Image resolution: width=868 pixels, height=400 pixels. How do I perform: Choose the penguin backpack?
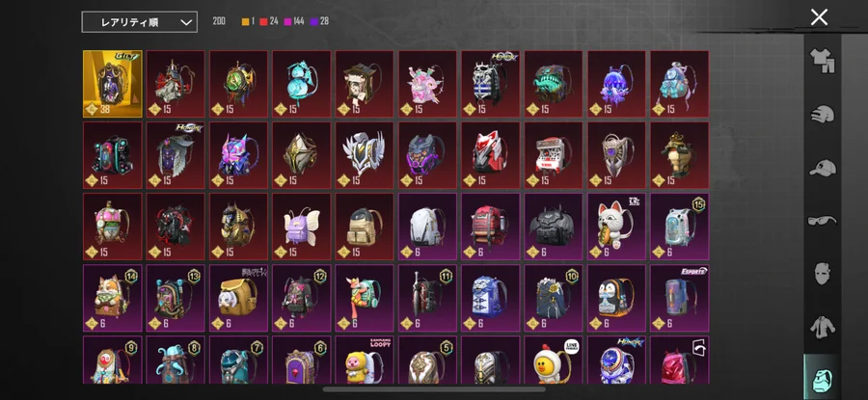click(616, 298)
